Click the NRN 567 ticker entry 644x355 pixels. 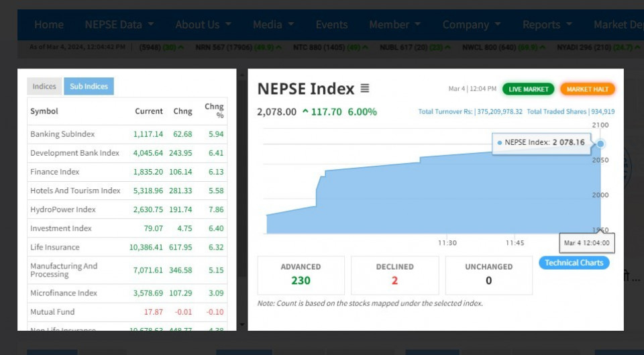pyautogui.click(x=238, y=48)
